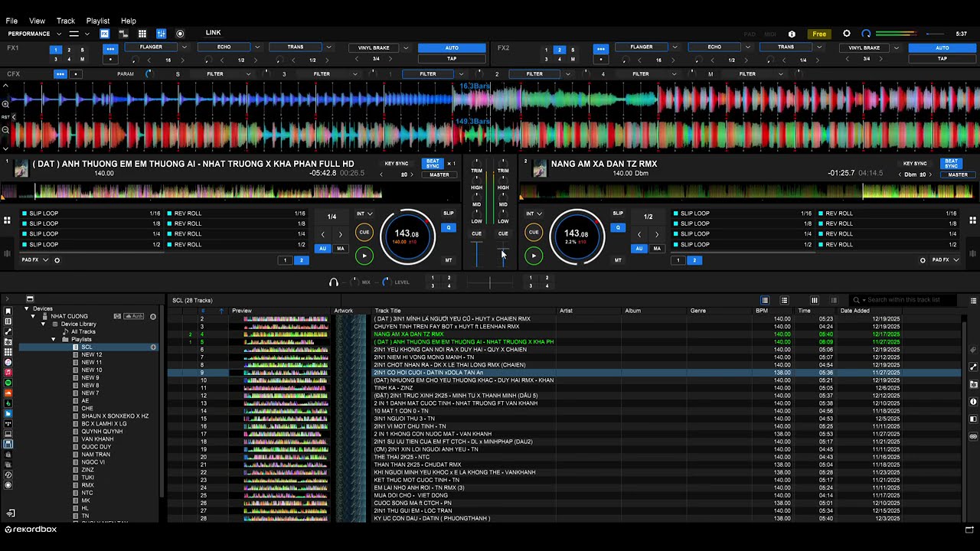
Task: Click the track list search magnifier icon
Action: click(857, 300)
